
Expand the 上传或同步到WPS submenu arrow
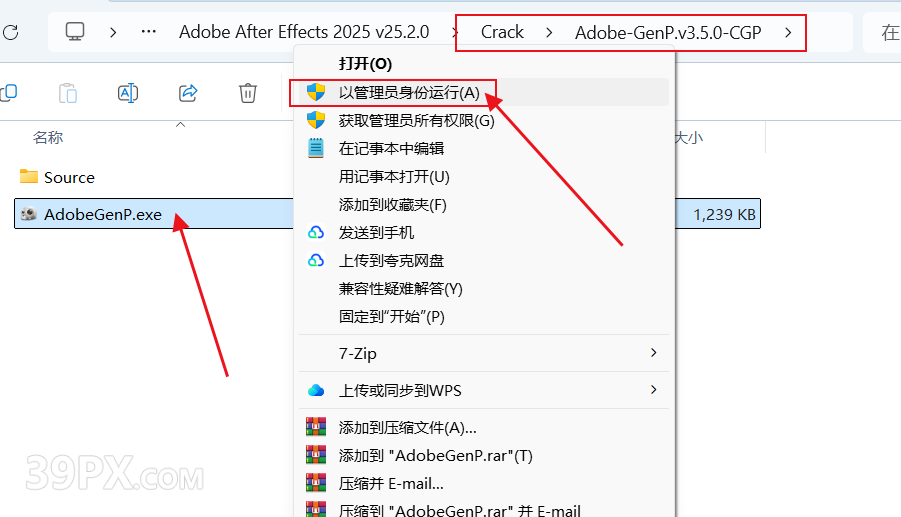pos(653,390)
